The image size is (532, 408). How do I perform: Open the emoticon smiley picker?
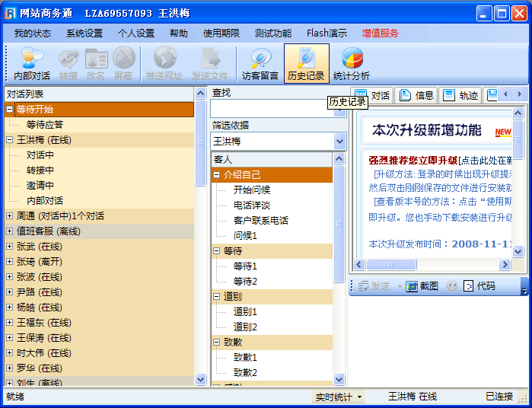point(452,286)
